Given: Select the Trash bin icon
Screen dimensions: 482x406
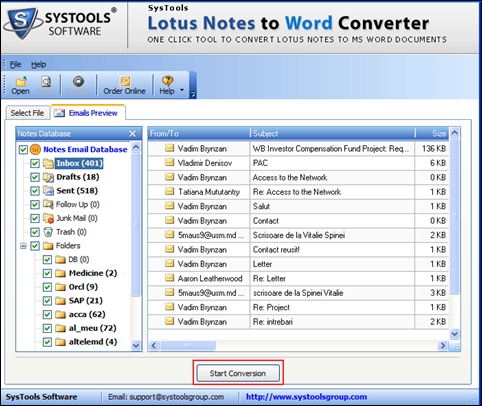Looking at the screenshot, I should click(48, 232).
